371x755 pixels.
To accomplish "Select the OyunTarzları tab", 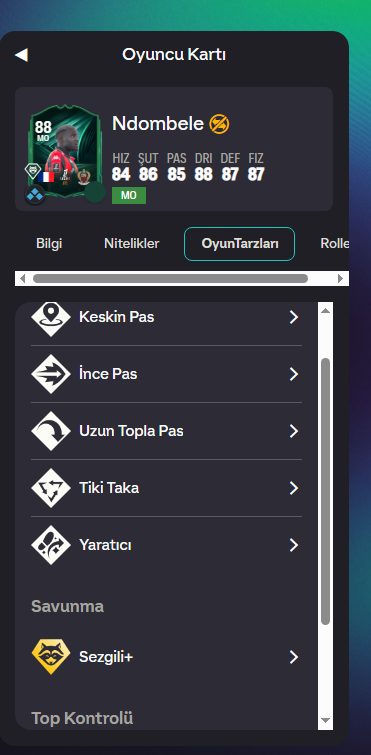I will pyautogui.click(x=240, y=244).
